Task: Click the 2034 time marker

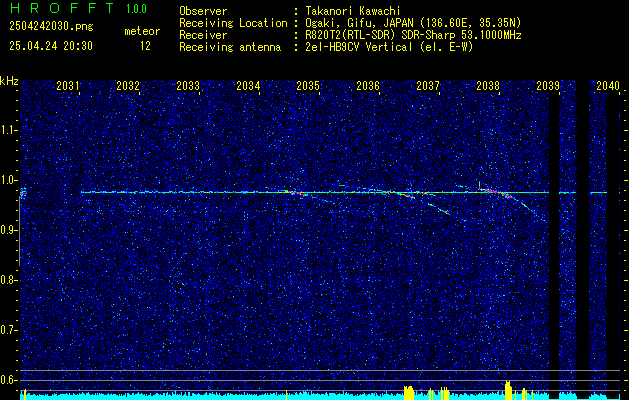Action: (248, 85)
